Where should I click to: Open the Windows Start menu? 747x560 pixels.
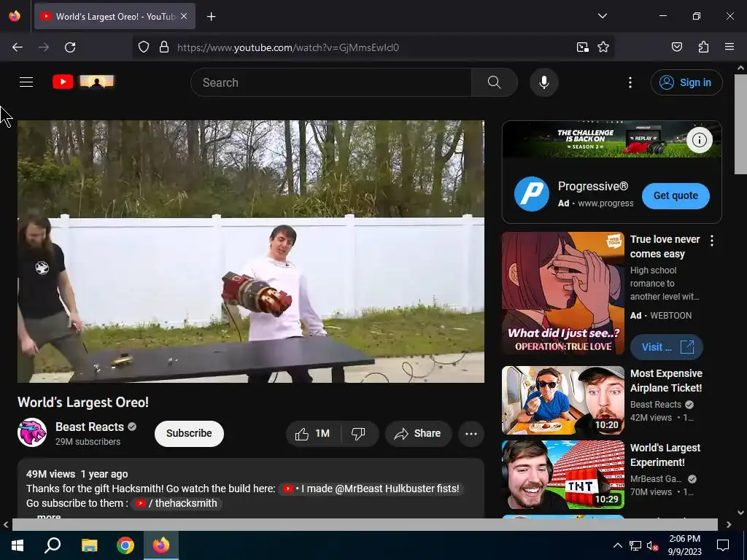point(18,545)
